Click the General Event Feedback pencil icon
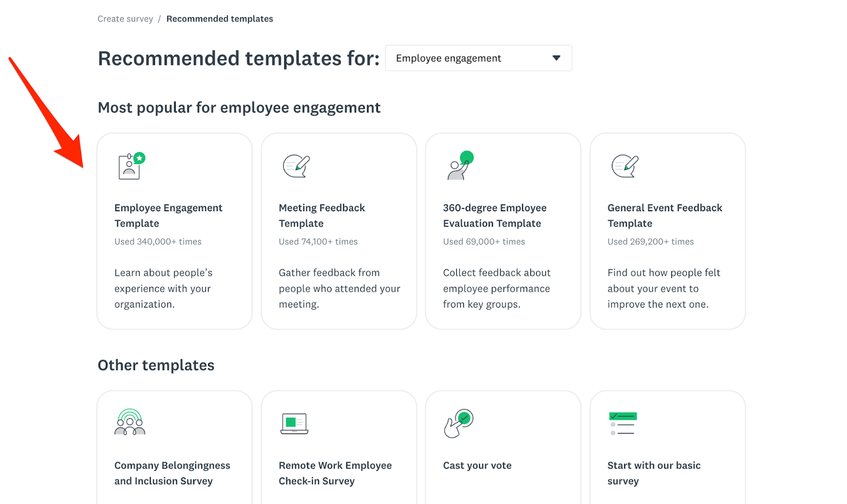The height and width of the screenshot is (504, 847). tap(624, 165)
